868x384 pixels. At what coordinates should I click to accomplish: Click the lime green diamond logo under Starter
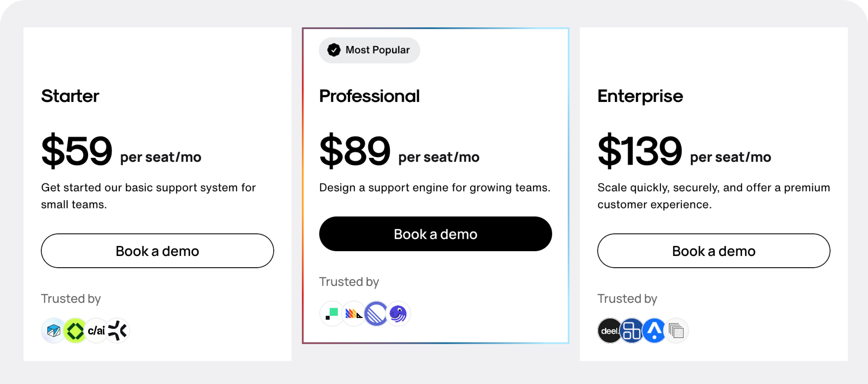point(75,330)
